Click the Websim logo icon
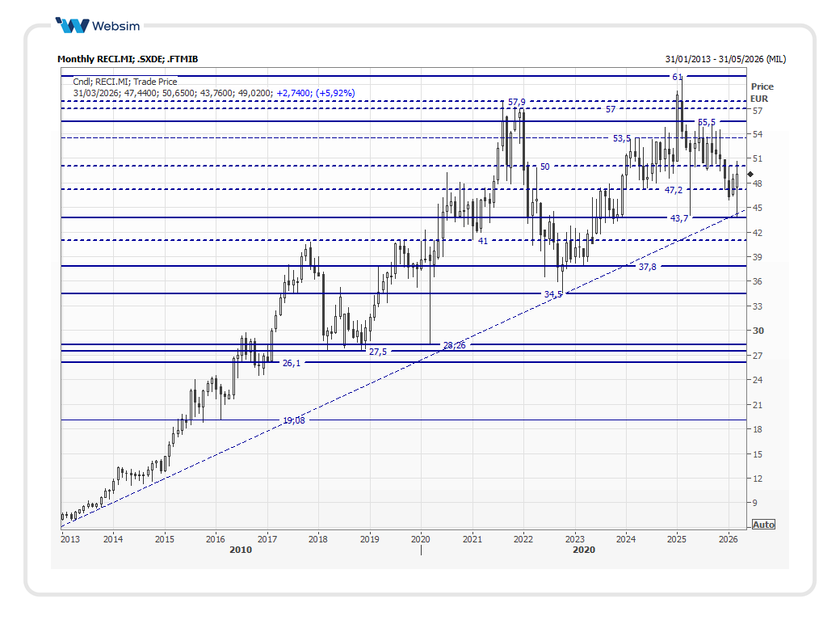 pos(72,26)
